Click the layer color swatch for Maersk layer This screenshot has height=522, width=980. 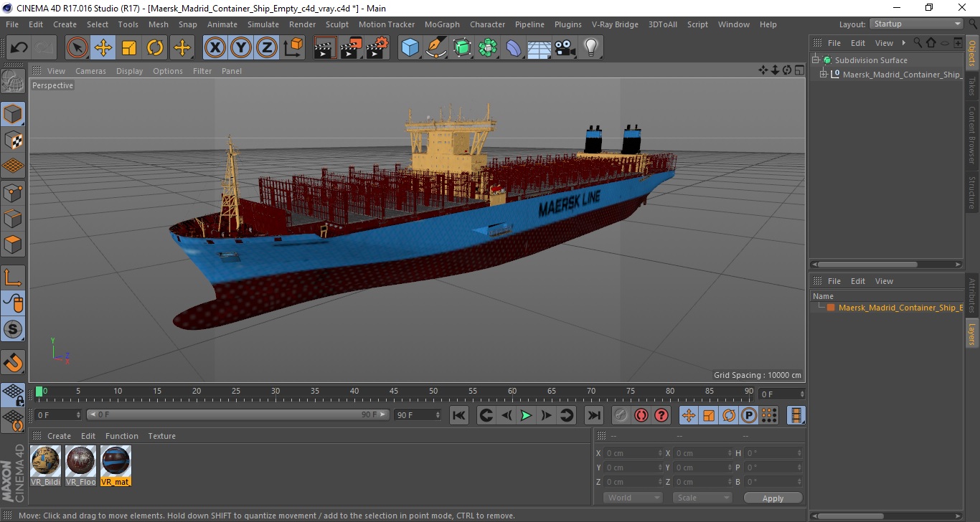tap(831, 308)
